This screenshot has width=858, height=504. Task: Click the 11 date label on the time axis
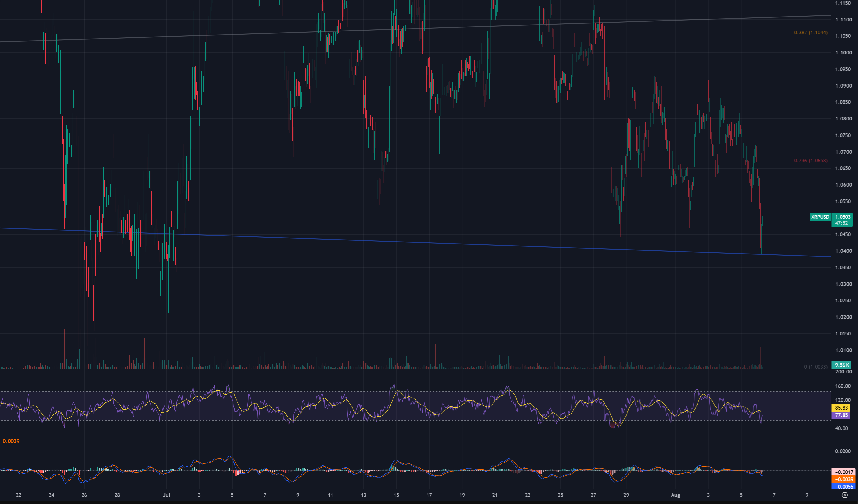[x=330, y=495]
